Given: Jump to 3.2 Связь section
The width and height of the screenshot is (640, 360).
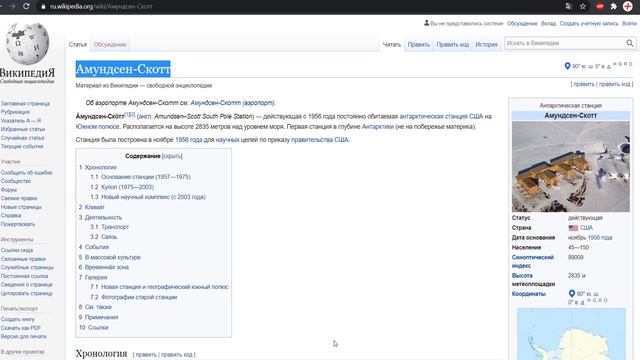Looking at the screenshot, I should pos(109,237).
